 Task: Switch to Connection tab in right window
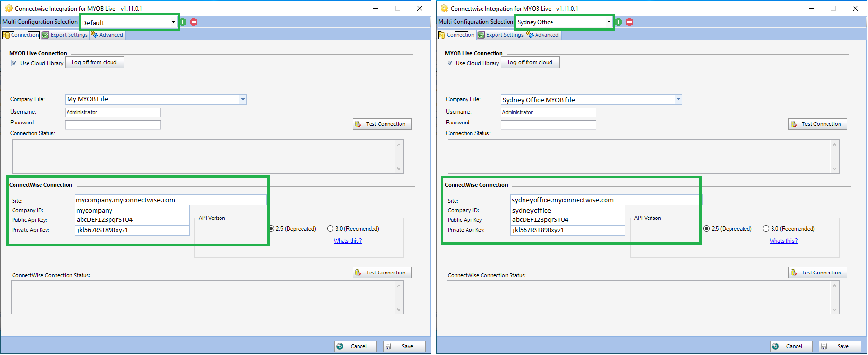(x=456, y=35)
